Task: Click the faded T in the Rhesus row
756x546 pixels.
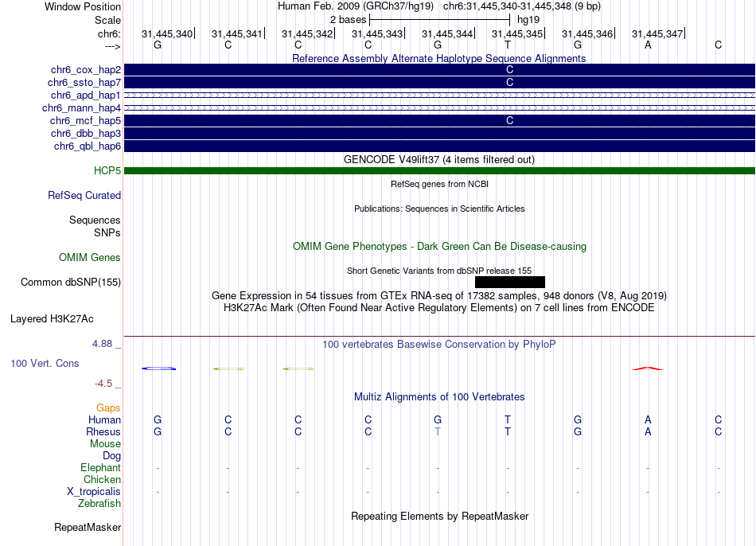Action: [438, 431]
